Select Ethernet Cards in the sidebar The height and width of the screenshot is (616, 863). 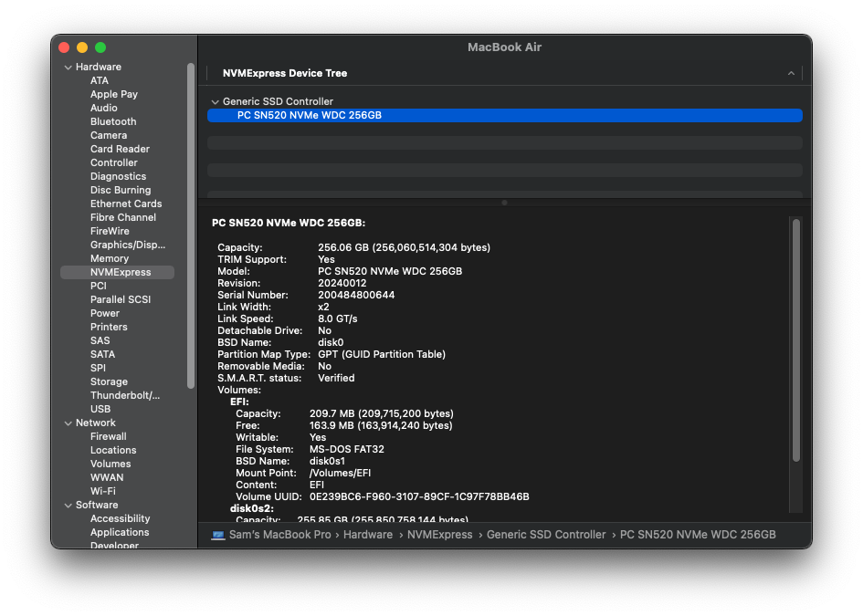pyautogui.click(x=126, y=204)
